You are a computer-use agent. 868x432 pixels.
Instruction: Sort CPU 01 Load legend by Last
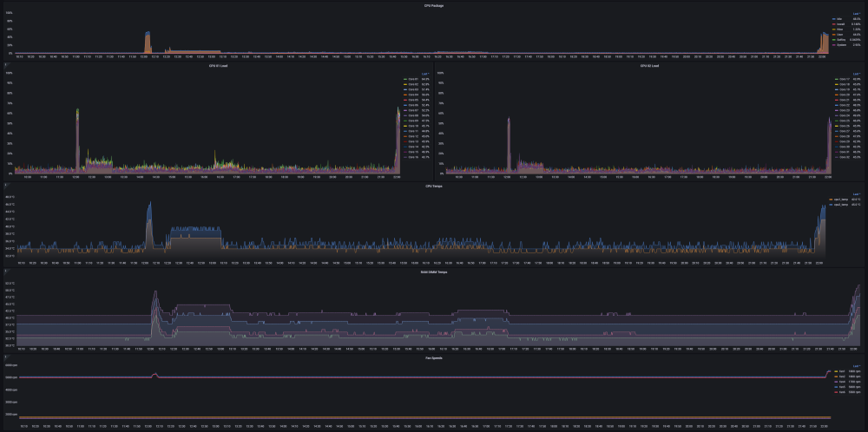[x=425, y=74]
